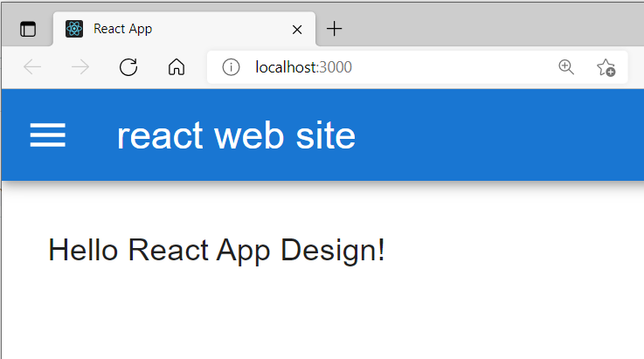
Task: Open the zoom magnifier in address bar
Action: 566,67
